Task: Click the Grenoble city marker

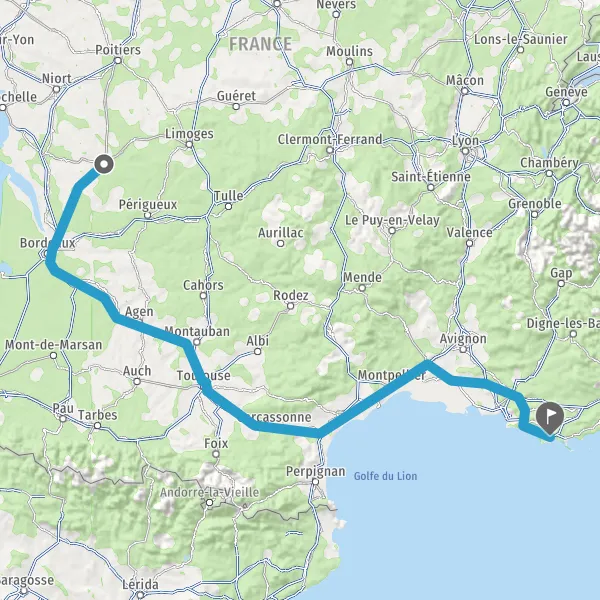Action: pos(535,214)
